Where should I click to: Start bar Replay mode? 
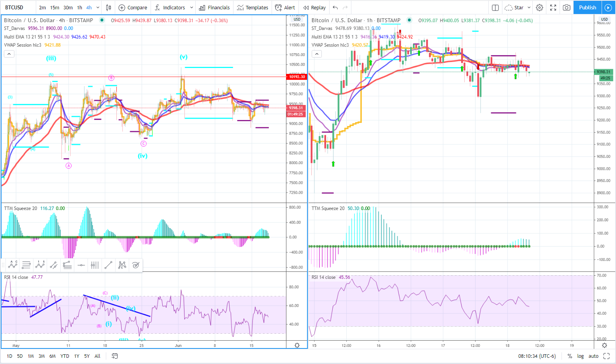point(314,7)
